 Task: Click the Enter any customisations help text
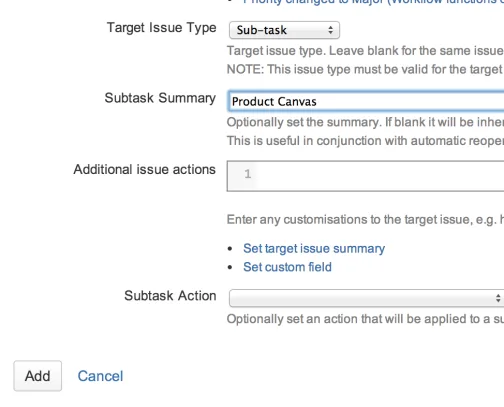[x=365, y=220]
